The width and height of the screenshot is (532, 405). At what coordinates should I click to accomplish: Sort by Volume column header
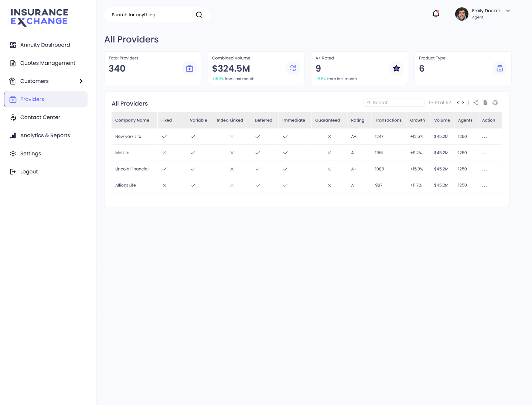click(x=442, y=120)
